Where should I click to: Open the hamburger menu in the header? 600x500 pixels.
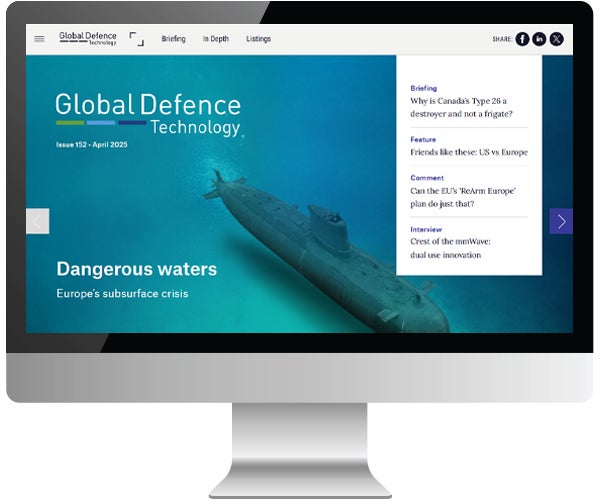(x=39, y=39)
